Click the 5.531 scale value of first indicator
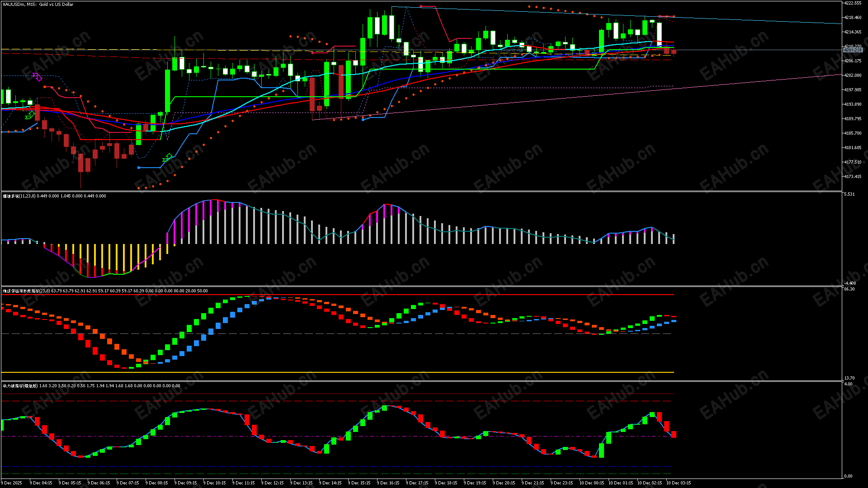 click(849, 194)
